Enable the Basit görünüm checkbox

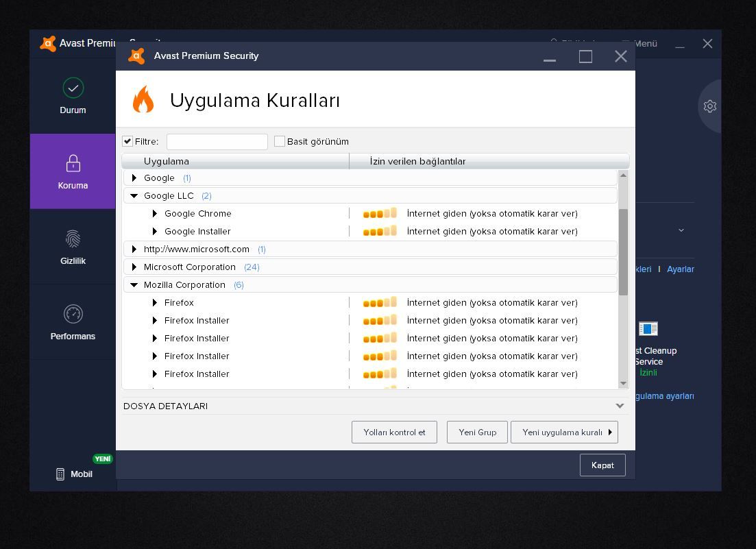(279, 141)
